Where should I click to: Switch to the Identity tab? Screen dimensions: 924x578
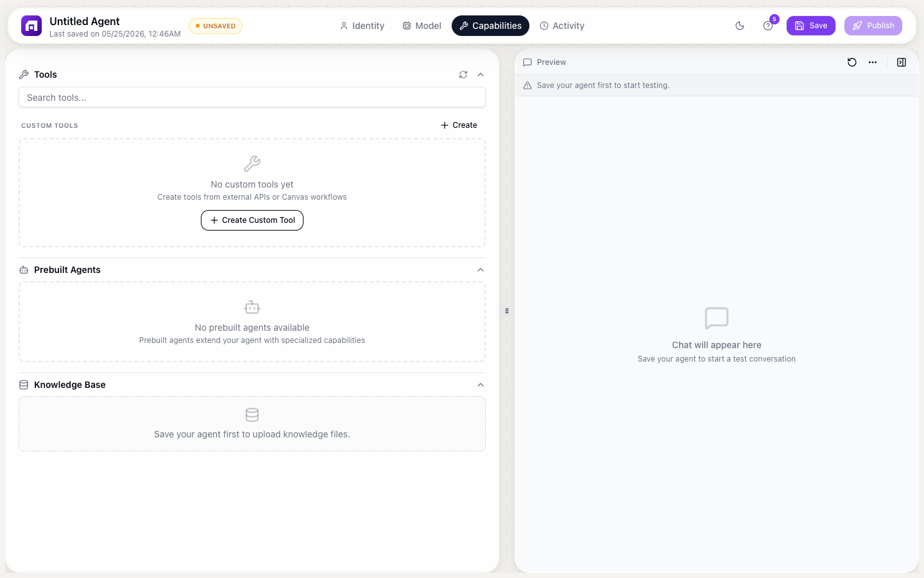362,26
